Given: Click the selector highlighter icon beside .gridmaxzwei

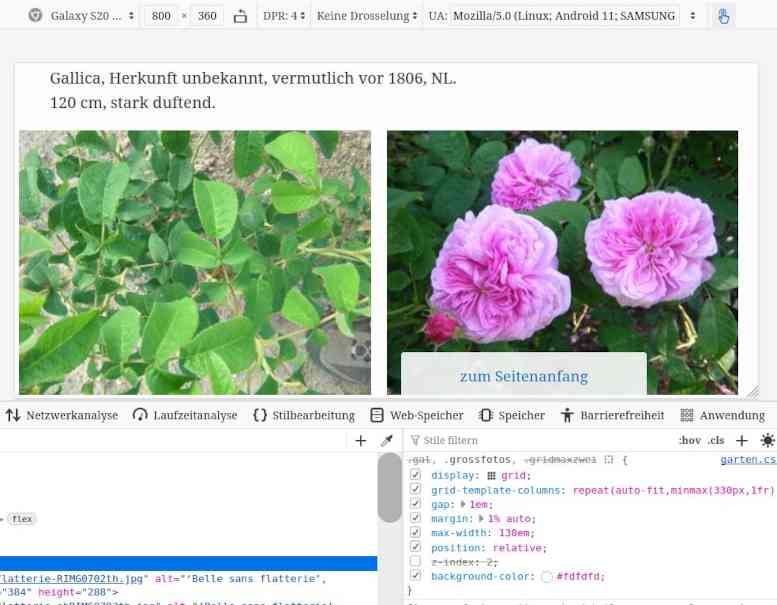Looking at the screenshot, I should (x=609, y=460).
